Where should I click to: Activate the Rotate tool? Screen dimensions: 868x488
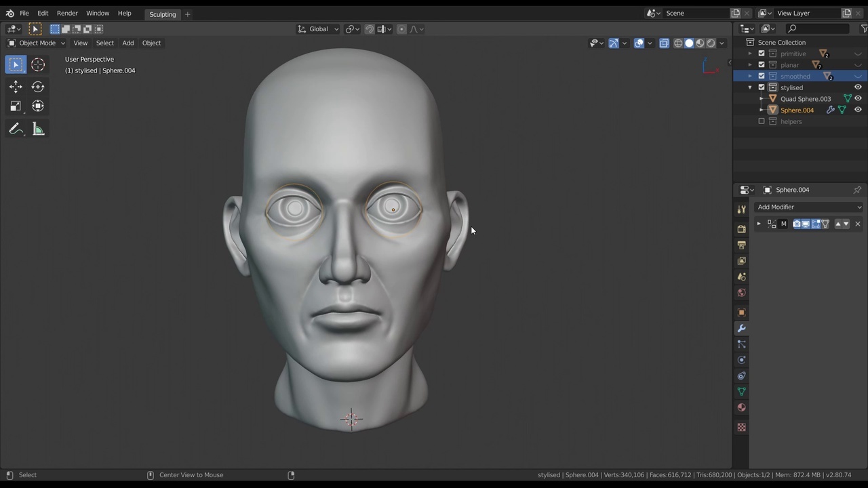pyautogui.click(x=38, y=87)
